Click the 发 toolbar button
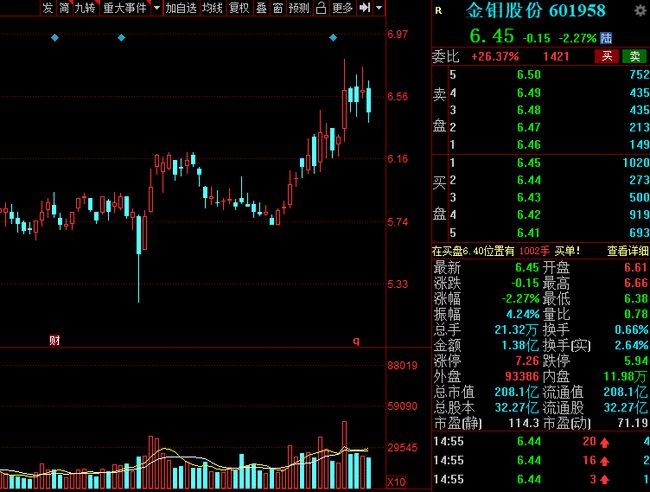This screenshot has width=650, height=492. tap(48, 7)
